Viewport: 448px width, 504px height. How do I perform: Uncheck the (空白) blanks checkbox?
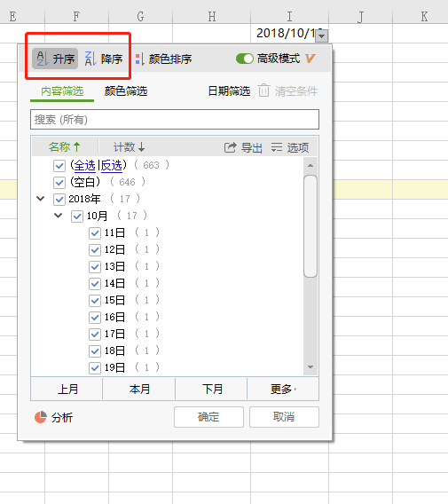pos(59,183)
